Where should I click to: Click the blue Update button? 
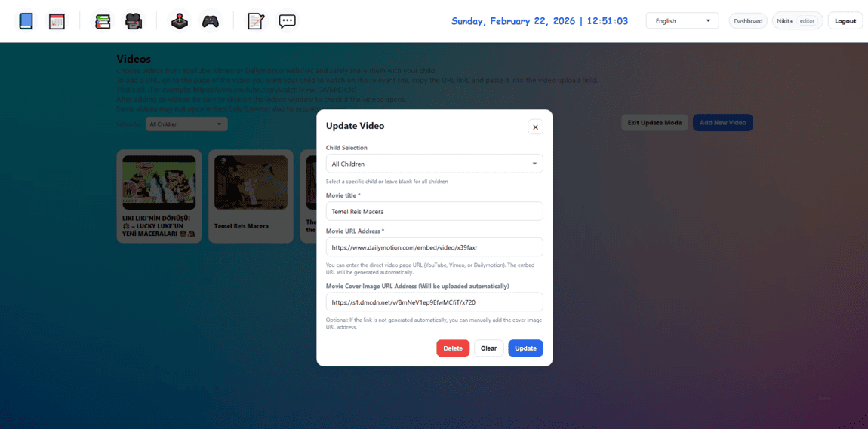525,348
